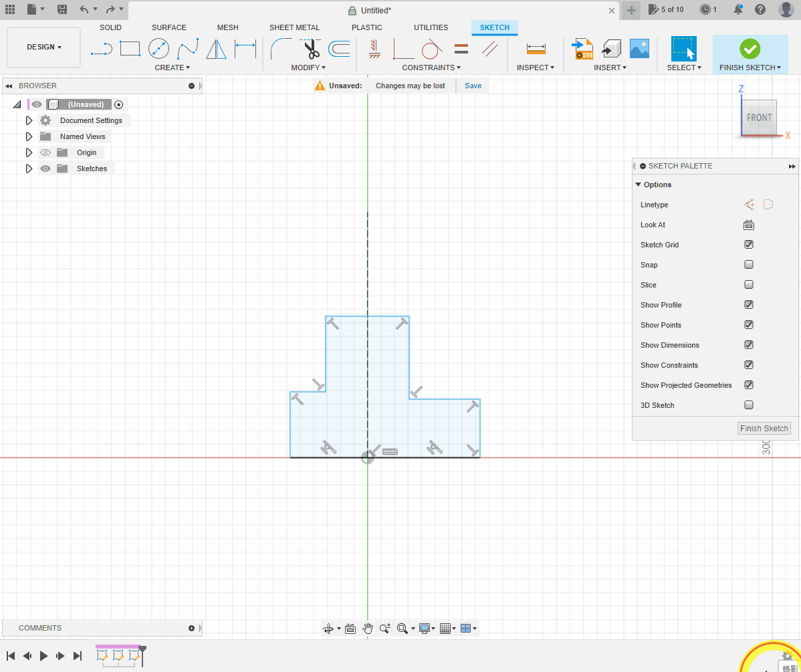Select the Trim scissors tool

point(310,49)
